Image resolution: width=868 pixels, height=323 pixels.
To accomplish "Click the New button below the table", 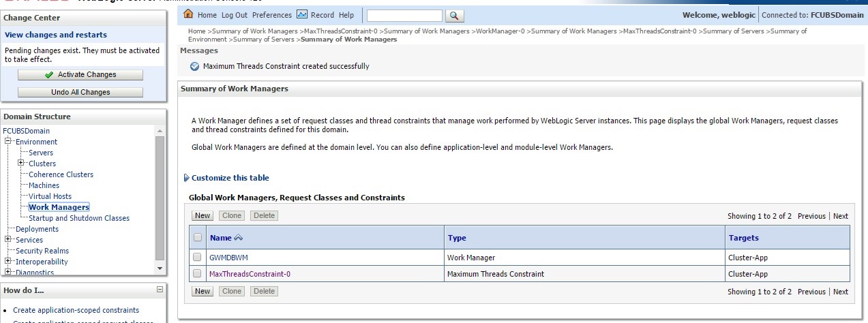I will tap(202, 291).
